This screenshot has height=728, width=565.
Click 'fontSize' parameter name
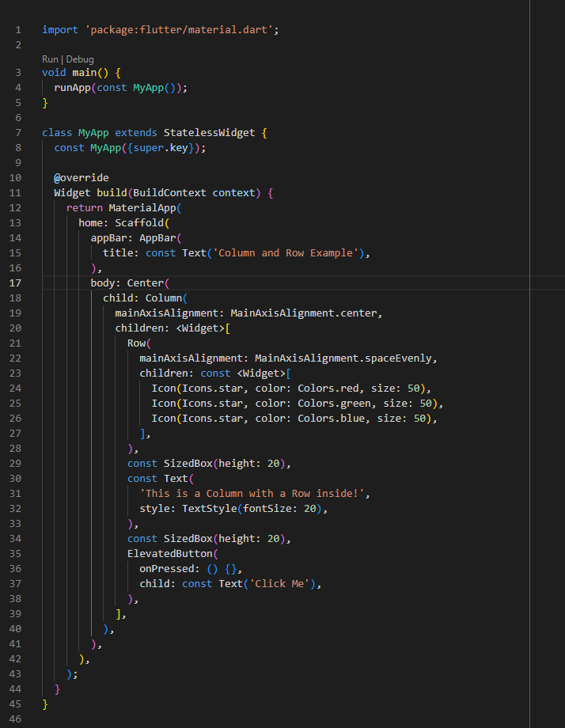[x=267, y=508]
